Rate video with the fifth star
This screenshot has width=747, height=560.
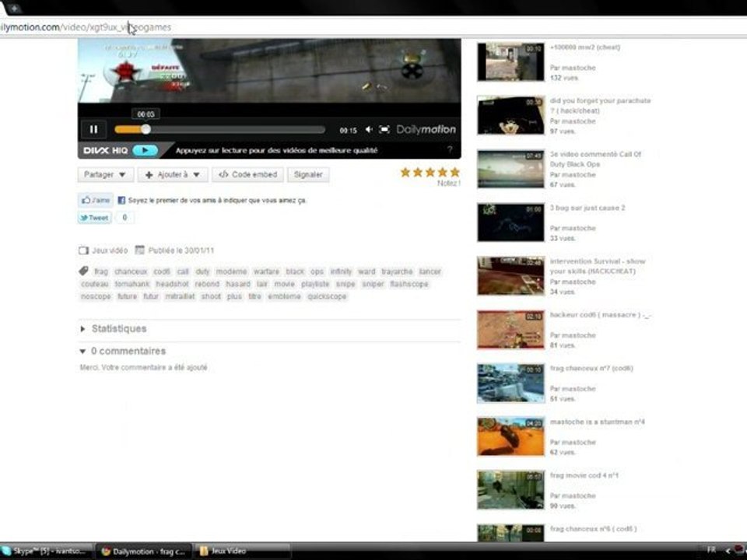455,172
